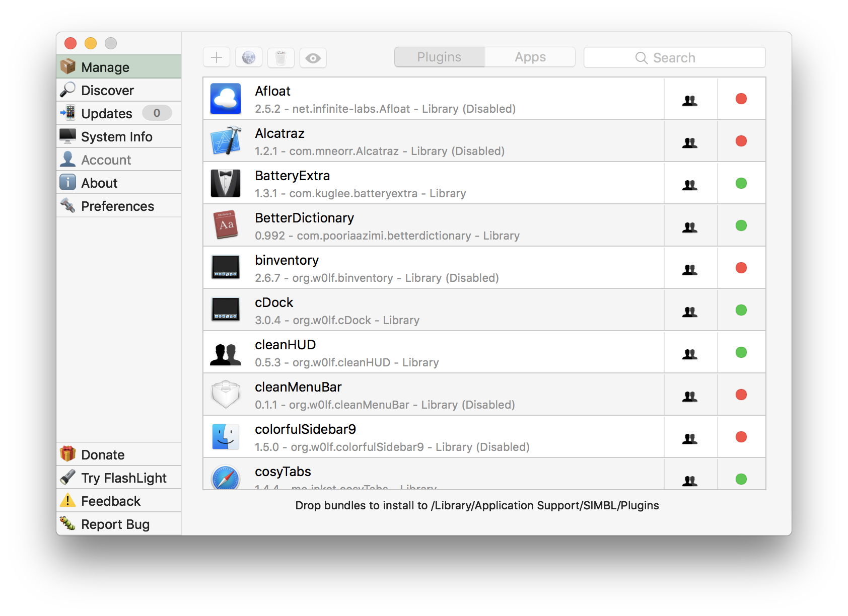Select the Plugins tab

(x=439, y=57)
